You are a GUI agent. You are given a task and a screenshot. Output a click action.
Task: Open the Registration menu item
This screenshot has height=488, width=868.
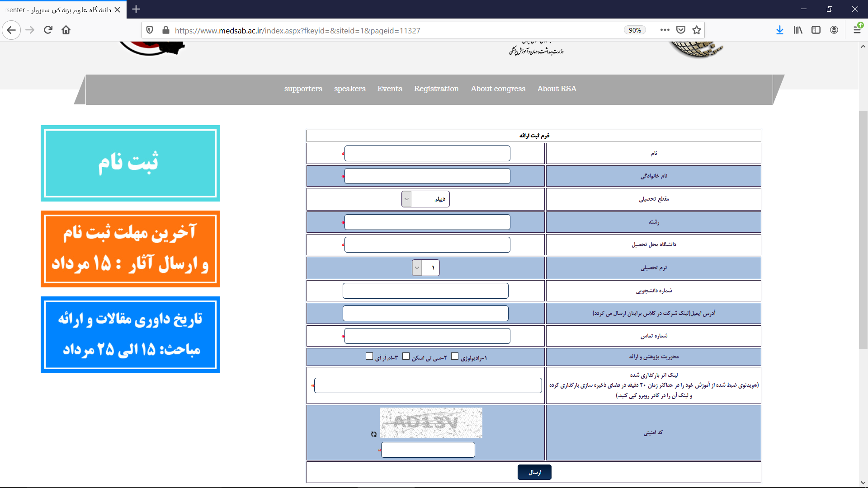pyautogui.click(x=436, y=89)
